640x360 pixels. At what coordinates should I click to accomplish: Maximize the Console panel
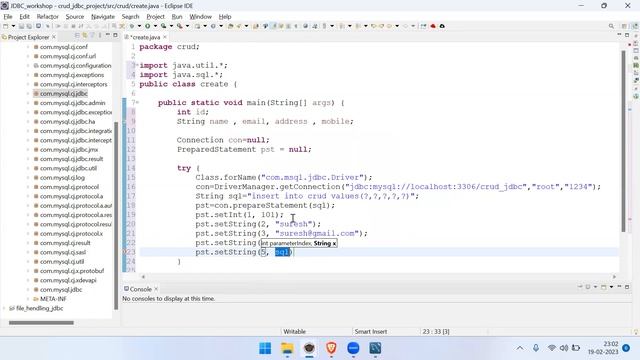(627, 287)
